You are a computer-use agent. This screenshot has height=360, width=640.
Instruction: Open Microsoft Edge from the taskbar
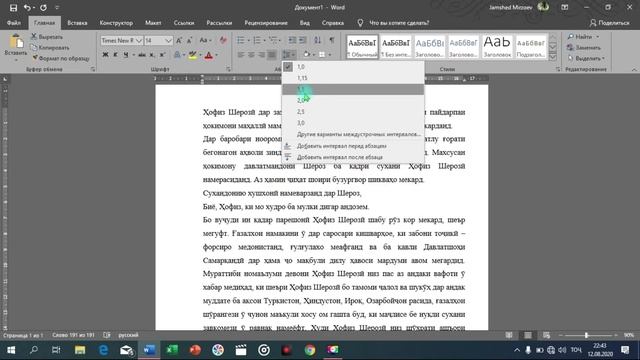(103, 350)
